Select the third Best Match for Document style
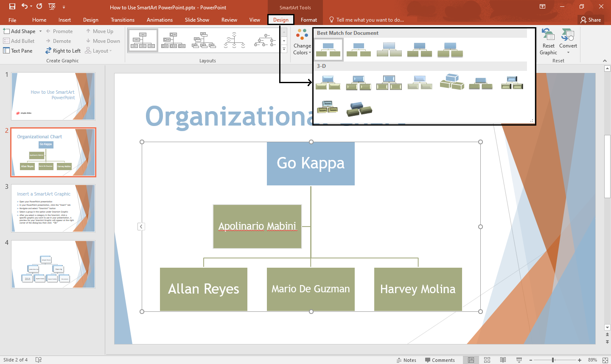Viewport: 611px width, 364px height. coord(389,50)
